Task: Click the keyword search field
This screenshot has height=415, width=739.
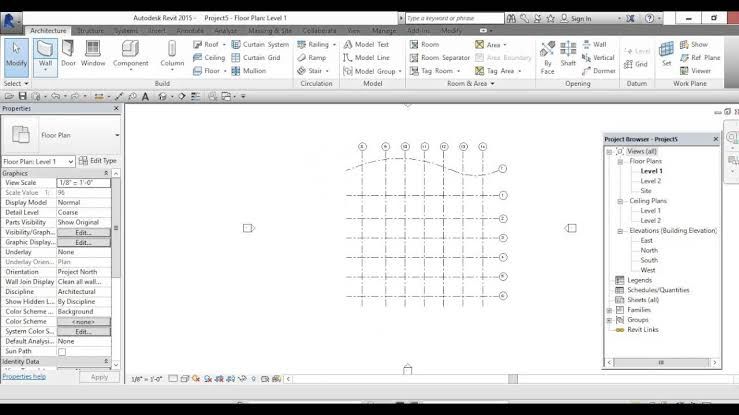Action: coord(454,18)
